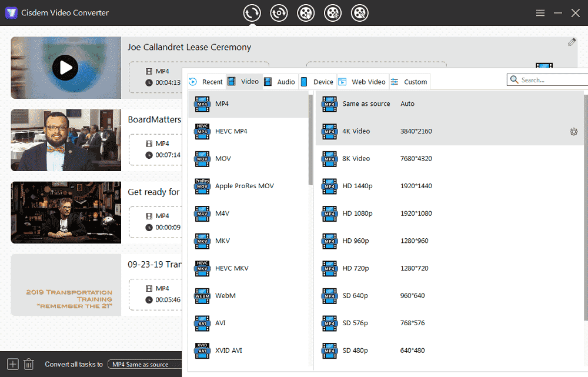Open the Convert all tasks to dropdown

pyautogui.click(x=145, y=364)
